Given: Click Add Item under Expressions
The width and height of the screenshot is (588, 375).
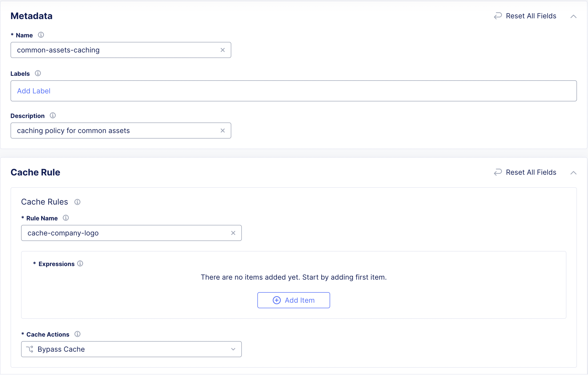Looking at the screenshot, I should point(293,300).
